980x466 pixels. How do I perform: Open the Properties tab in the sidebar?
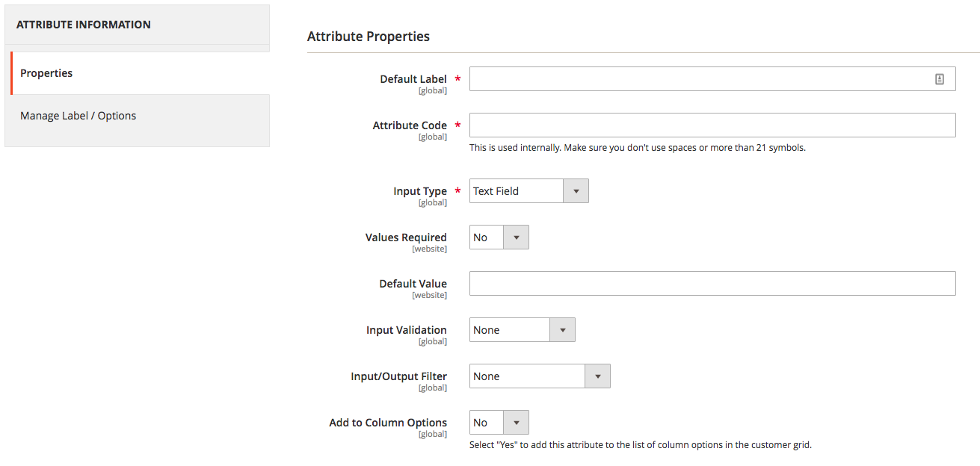[x=46, y=73]
